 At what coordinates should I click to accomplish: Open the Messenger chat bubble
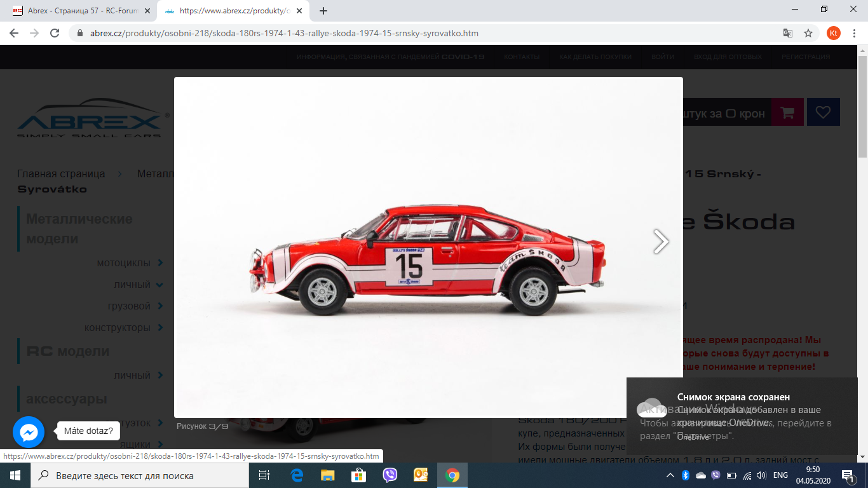(x=29, y=432)
